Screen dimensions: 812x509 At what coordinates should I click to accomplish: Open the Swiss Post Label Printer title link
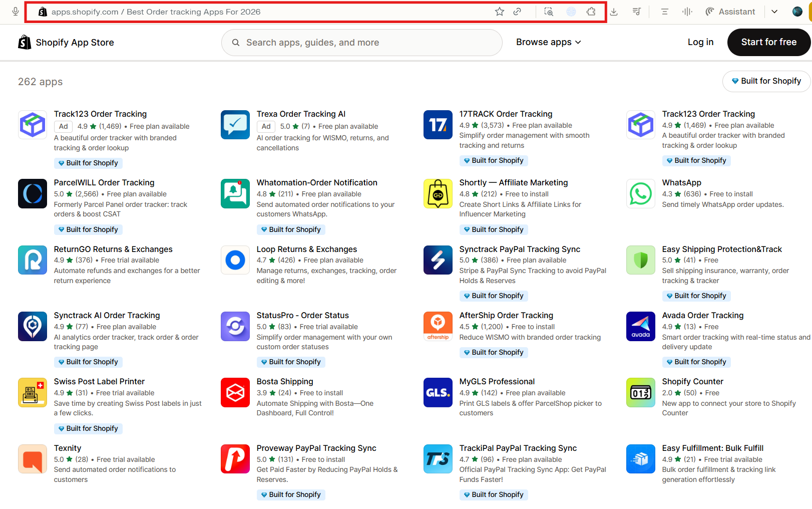click(x=99, y=382)
